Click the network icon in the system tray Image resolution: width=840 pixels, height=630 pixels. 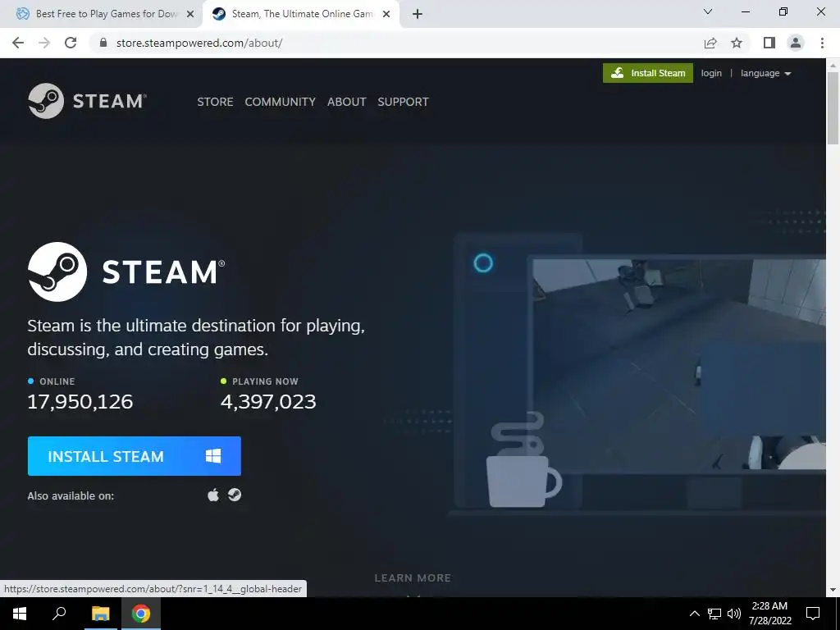pyautogui.click(x=714, y=614)
